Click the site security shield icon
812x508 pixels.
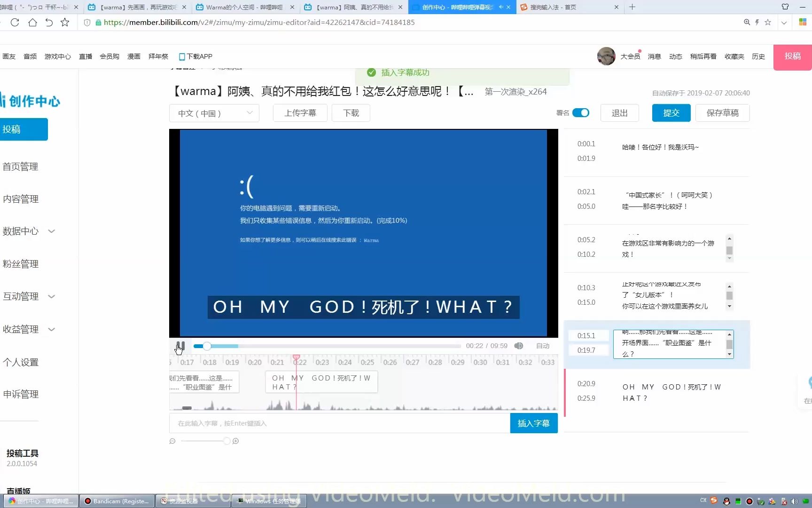coord(87,22)
